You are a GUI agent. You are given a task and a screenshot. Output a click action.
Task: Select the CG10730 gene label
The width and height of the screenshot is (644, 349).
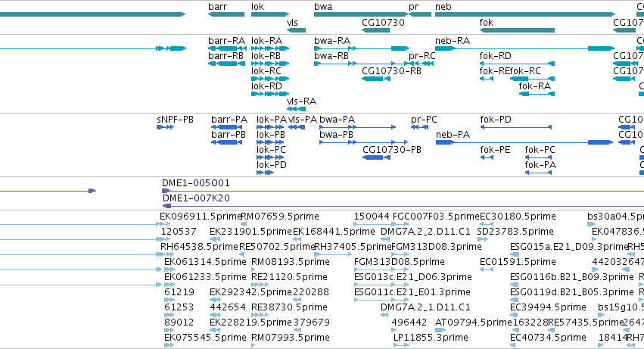pos(383,23)
